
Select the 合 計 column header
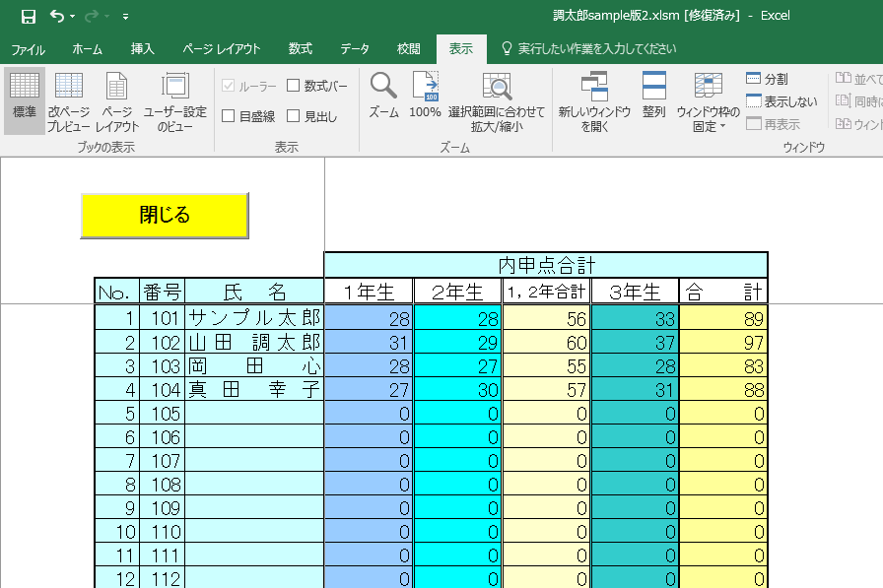723,292
